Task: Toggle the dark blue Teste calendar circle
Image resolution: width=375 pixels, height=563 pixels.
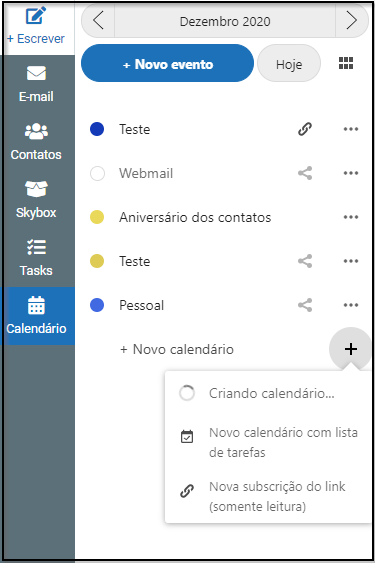Action: (x=97, y=129)
